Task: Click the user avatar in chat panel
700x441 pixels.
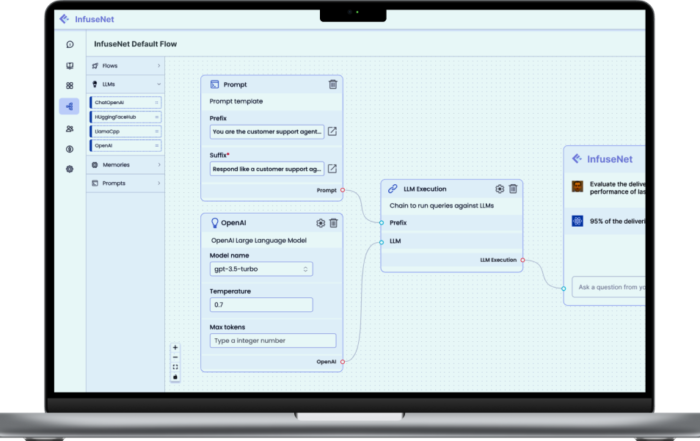Action: tap(577, 187)
